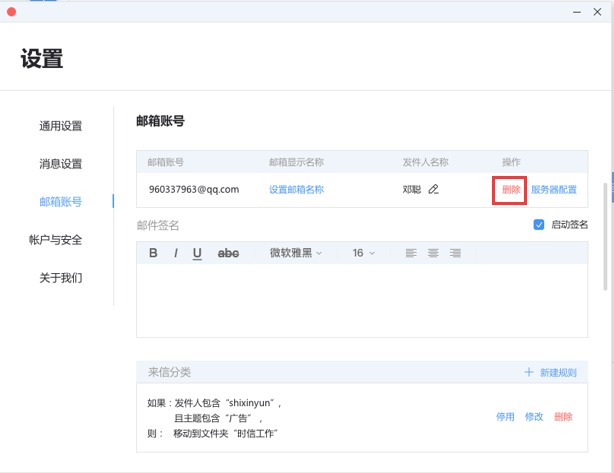Click the vertical scrollbar thumb
This screenshot has width=614, height=473.
(606, 236)
